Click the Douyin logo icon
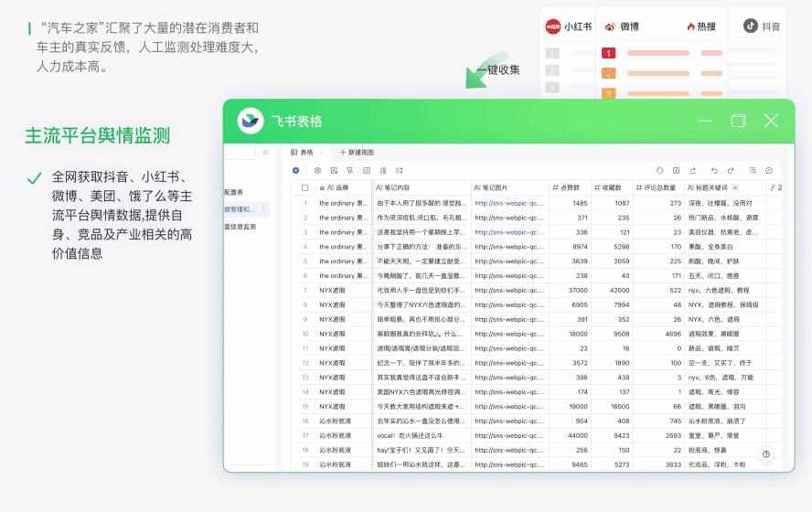This screenshot has width=812, height=512. [x=751, y=26]
